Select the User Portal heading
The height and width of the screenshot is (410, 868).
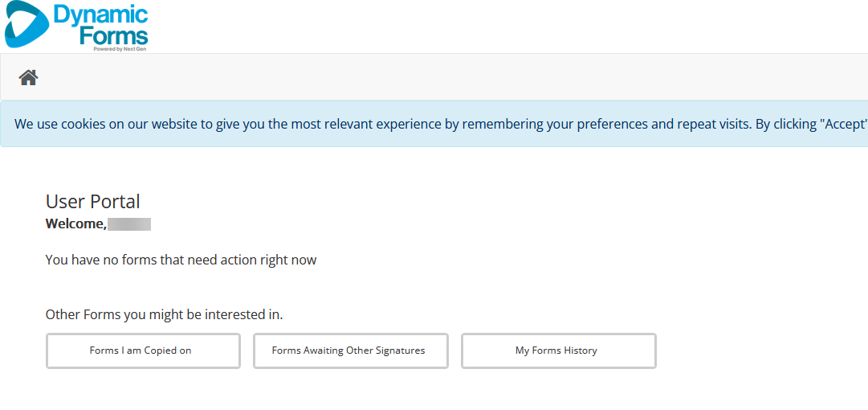[x=93, y=202]
